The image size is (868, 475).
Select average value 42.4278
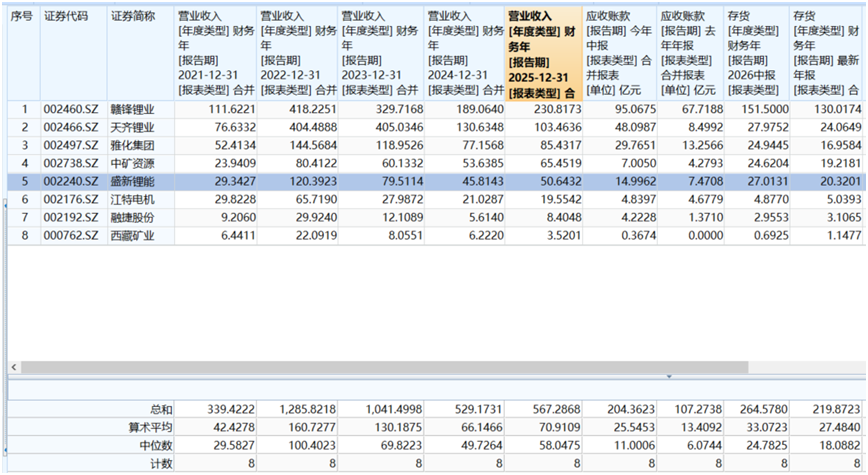216,427
